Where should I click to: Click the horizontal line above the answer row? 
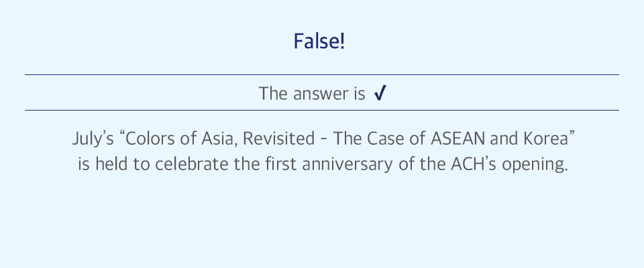point(322,74)
